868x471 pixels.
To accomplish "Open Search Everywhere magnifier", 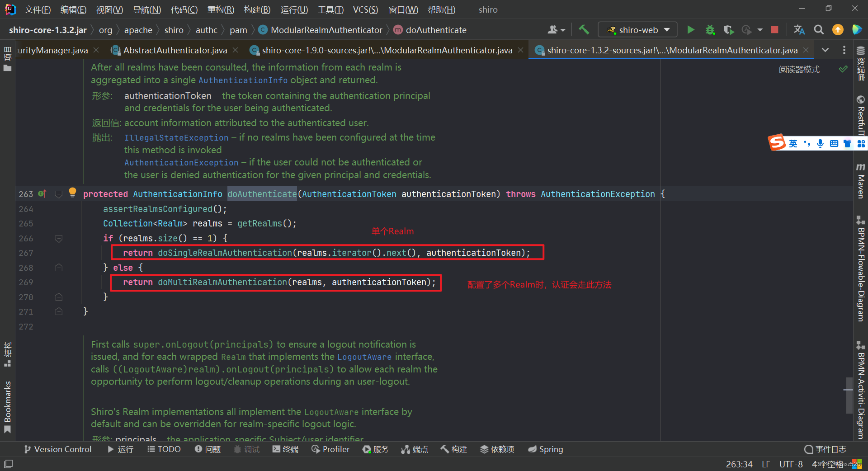I will click(819, 30).
